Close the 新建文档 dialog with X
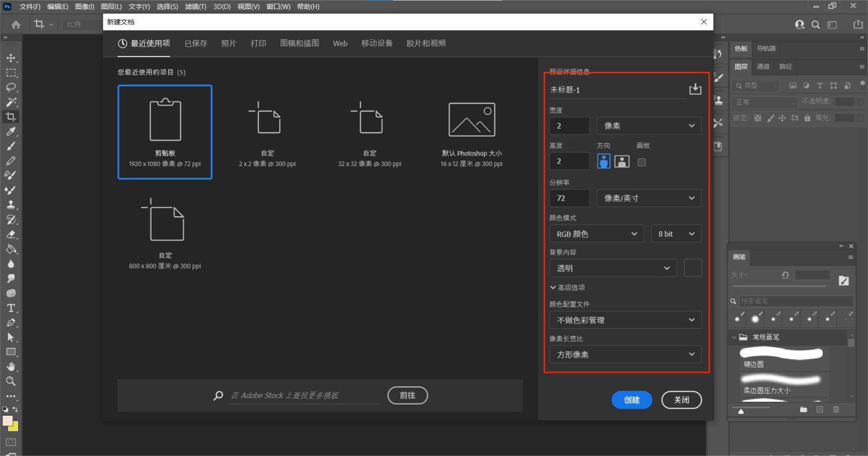This screenshot has height=456, width=868. click(x=704, y=22)
